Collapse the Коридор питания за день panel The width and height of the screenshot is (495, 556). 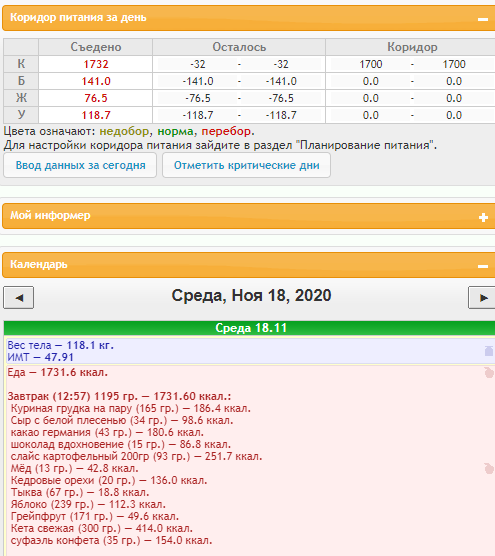[483, 19]
